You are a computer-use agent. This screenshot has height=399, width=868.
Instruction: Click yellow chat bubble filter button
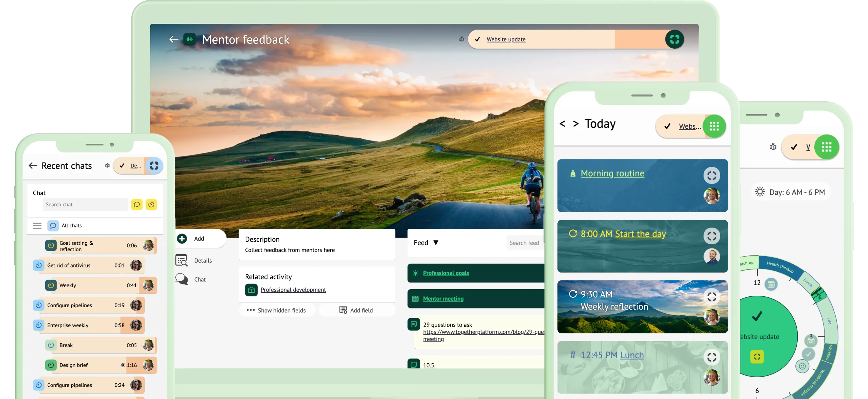click(137, 205)
